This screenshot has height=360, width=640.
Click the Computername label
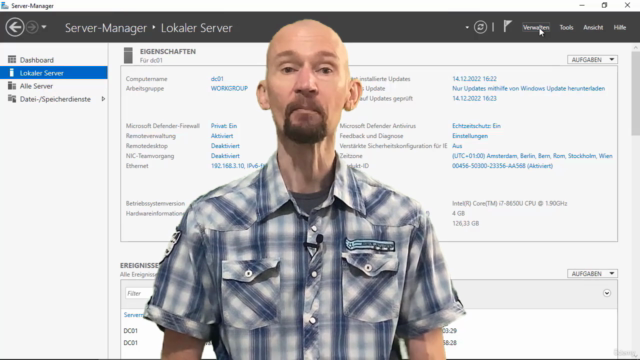(x=147, y=79)
